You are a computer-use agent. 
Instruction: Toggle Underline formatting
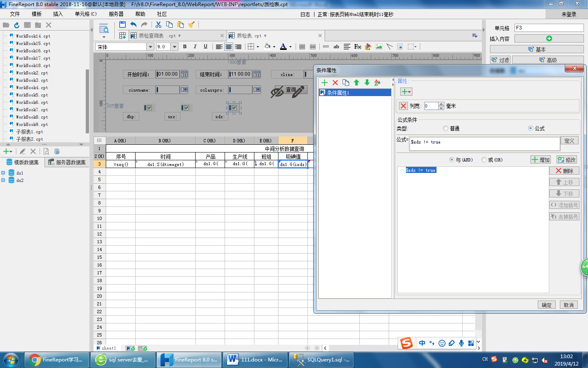pyautogui.click(x=205, y=47)
